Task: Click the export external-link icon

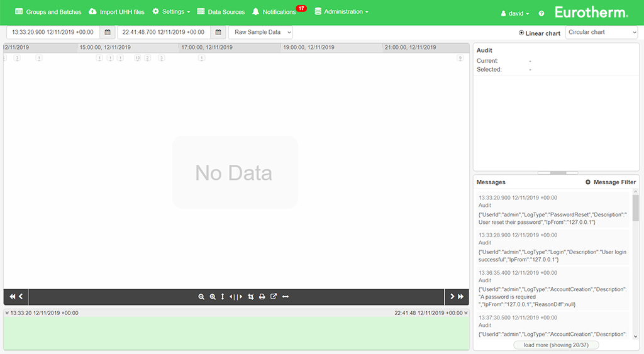Action: (x=274, y=297)
